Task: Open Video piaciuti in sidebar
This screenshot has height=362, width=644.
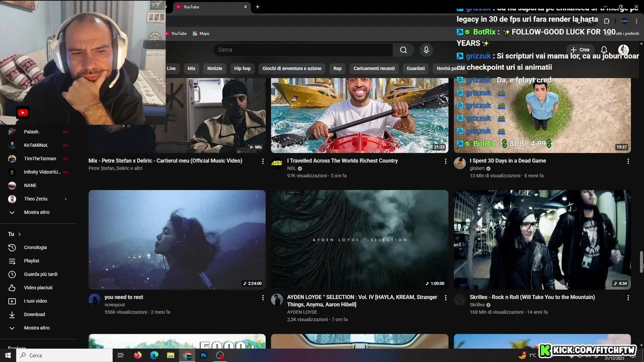Action: tap(38, 288)
